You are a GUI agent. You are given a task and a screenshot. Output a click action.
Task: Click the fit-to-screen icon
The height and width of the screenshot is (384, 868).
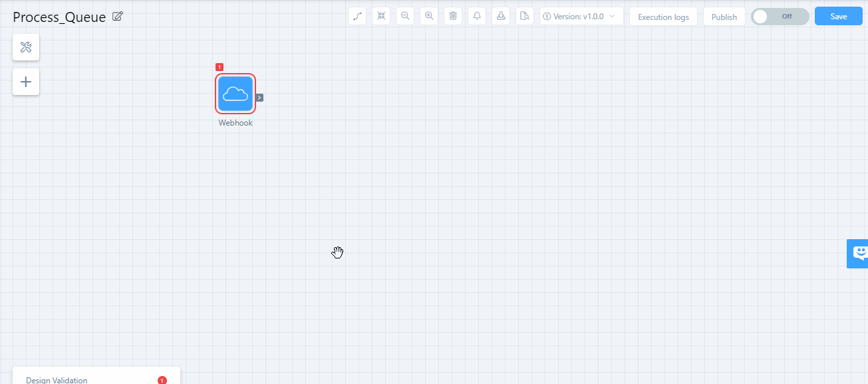click(x=381, y=16)
